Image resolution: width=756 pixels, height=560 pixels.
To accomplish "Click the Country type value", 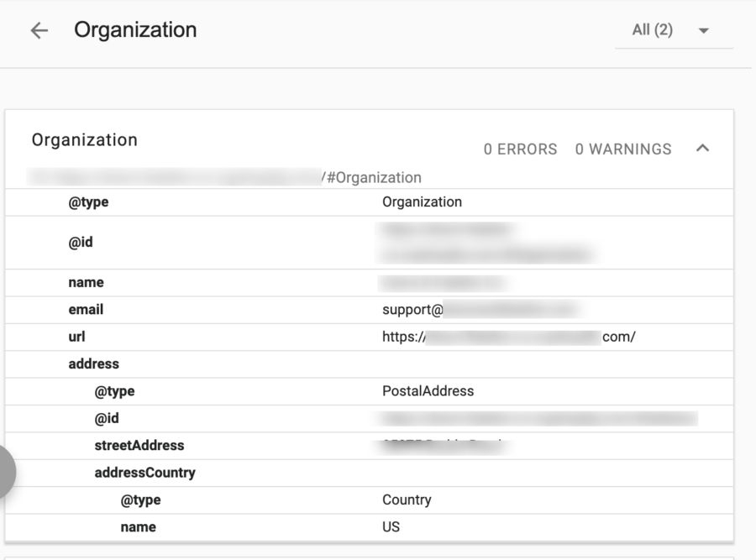I will [x=407, y=500].
